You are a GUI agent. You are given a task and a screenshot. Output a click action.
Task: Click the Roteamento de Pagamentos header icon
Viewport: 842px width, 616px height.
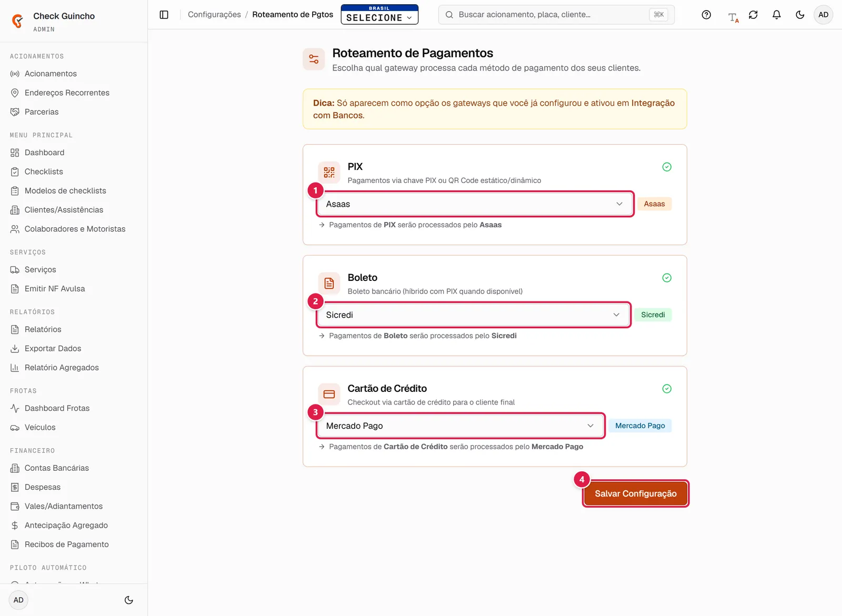[314, 59]
